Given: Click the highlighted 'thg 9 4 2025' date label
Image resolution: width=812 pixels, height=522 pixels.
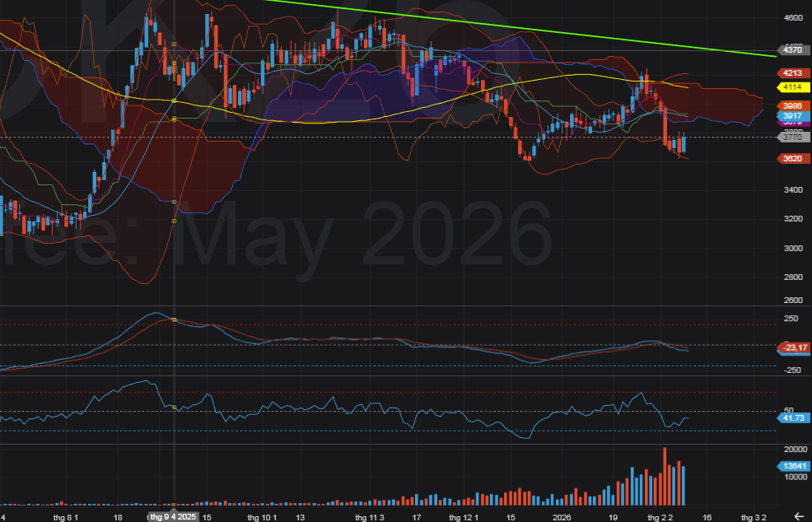Looking at the screenshot, I should coord(173,516).
